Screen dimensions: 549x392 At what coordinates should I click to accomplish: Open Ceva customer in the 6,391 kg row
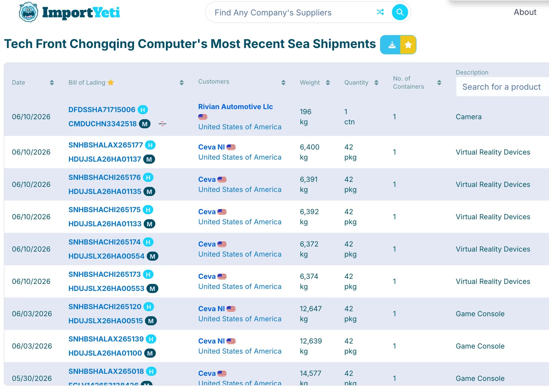tap(207, 179)
